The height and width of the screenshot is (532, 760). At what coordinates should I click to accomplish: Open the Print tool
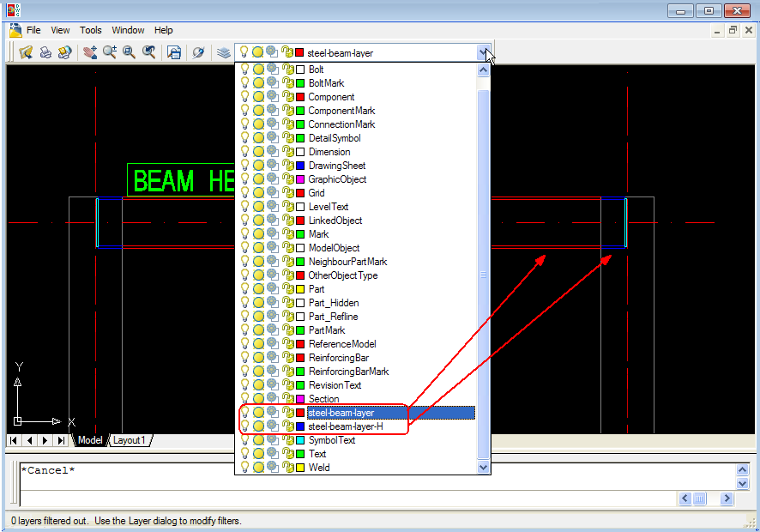45,51
